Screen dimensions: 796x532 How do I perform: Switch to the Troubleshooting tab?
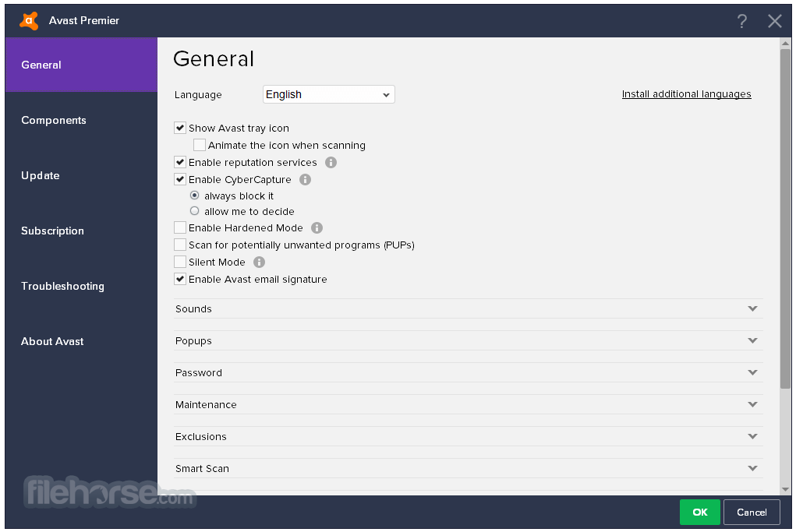(x=81, y=286)
